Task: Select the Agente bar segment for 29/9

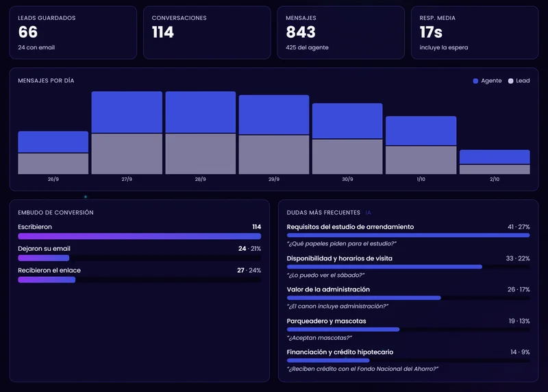Action: click(274, 114)
